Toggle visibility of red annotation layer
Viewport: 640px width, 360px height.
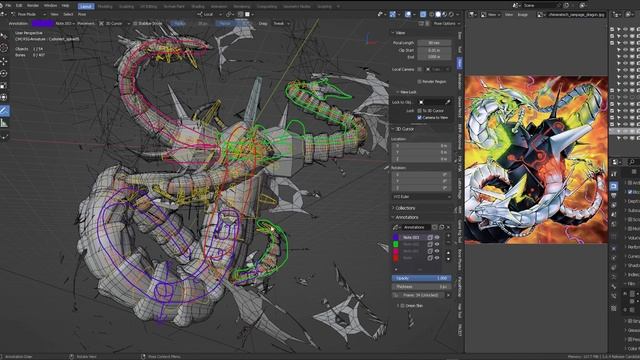pyautogui.click(x=437, y=258)
